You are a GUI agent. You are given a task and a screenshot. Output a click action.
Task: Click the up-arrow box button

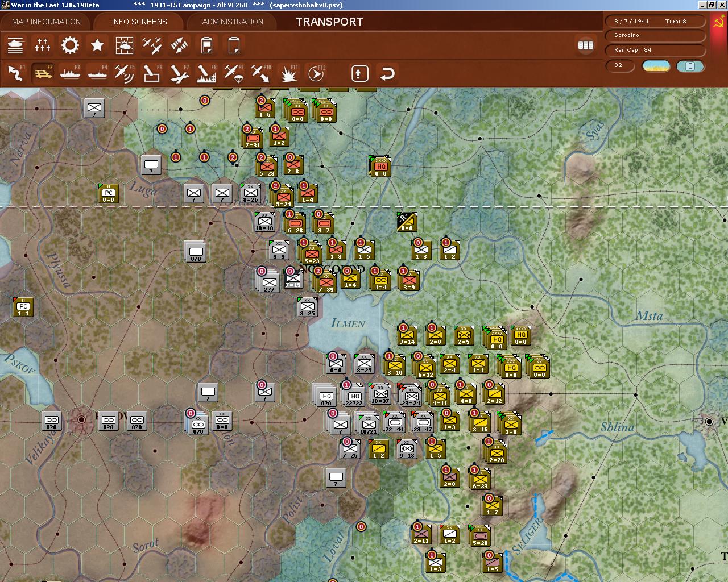[360, 73]
